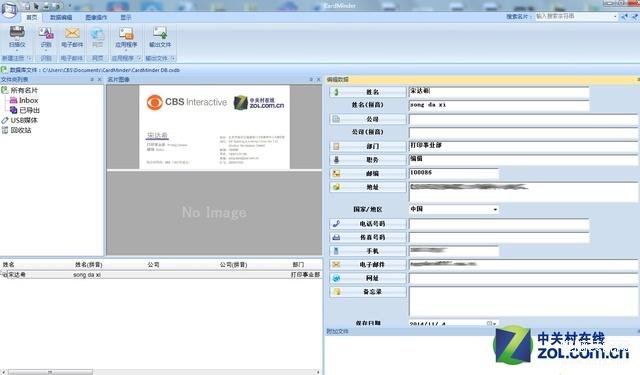Open the CardMinder application orb menu
640x375 pixels.
tap(9, 9)
